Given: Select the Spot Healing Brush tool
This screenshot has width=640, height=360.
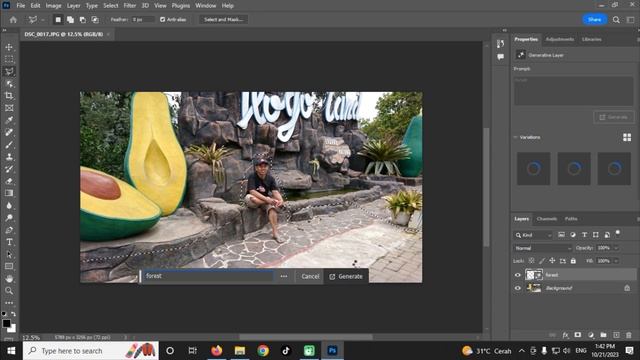Looking at the screenshot, I should click(x=9, y=132).
